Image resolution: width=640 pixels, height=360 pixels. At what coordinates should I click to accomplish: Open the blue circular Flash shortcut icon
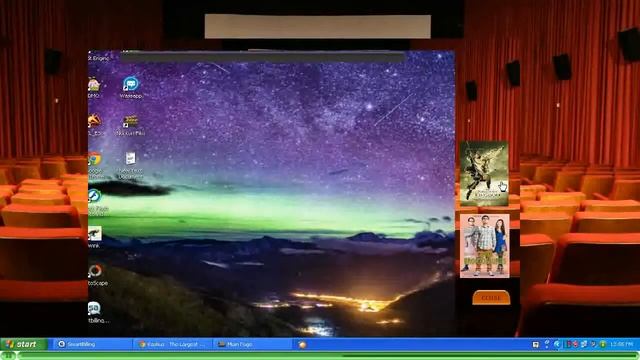(95, 196)
